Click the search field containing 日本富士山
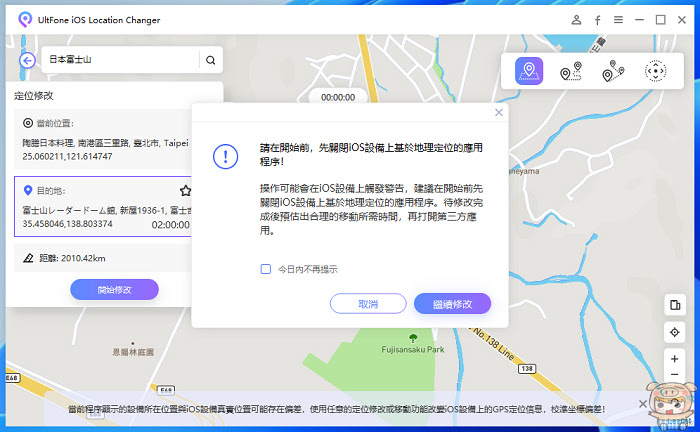Screen dimensions: 700x432 [x=121, y=59]
